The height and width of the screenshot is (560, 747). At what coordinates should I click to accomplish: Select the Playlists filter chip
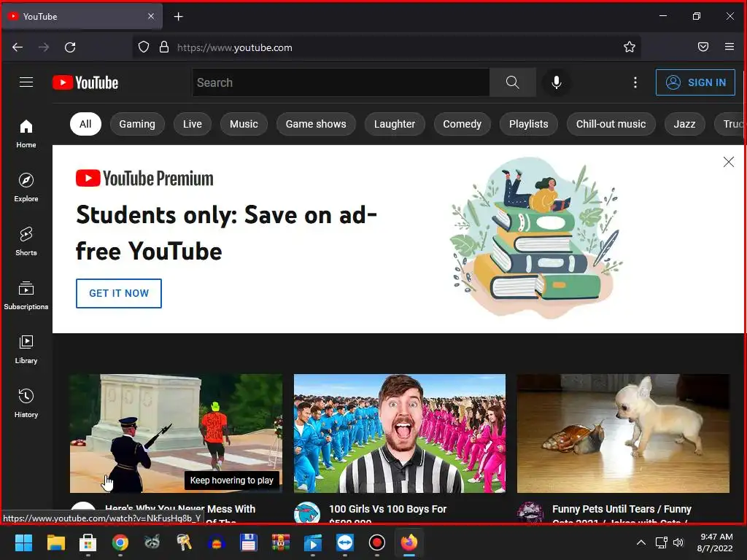coord(528,124)
